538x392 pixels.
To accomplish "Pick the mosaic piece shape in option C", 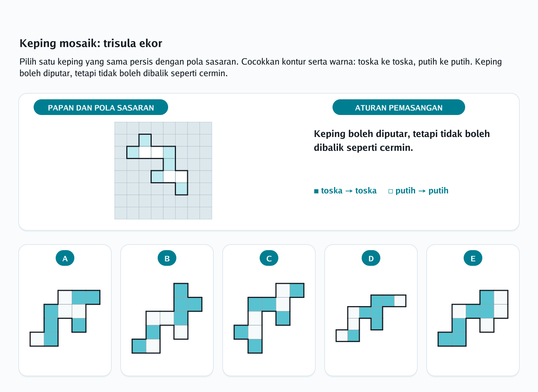I will point(269,318).
